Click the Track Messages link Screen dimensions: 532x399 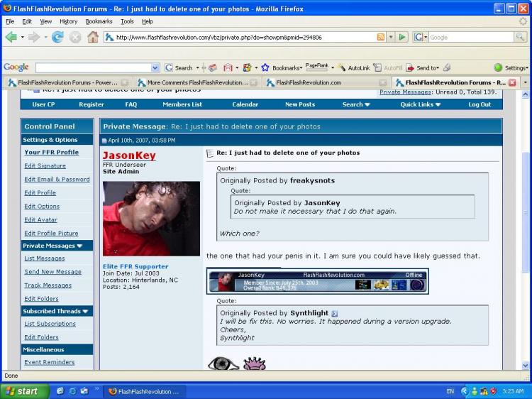pos(48,285)
